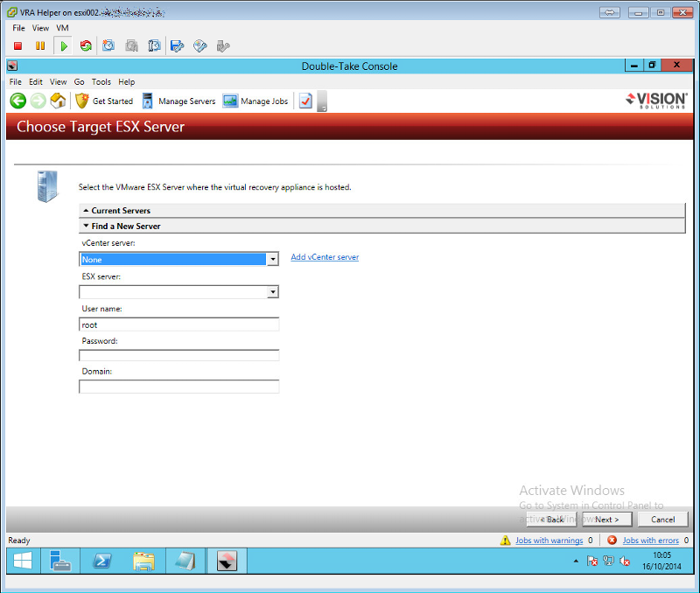Open the Windows Start button
Viewport: 700px width, 593px height.
click(x=23, y=561)
